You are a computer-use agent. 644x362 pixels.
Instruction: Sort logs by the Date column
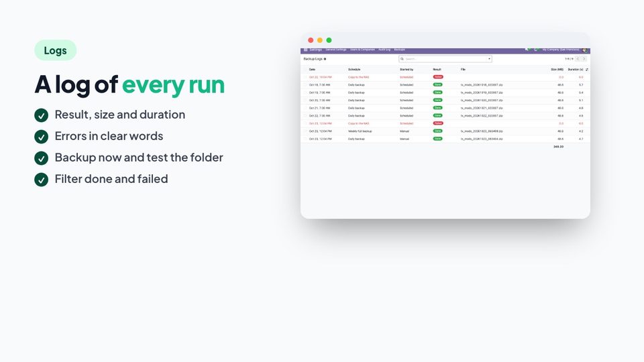312,69
